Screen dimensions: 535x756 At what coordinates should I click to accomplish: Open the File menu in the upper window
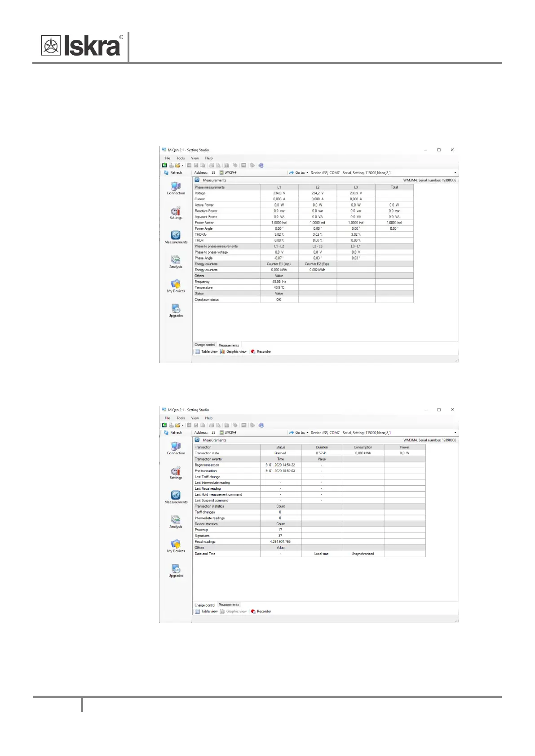click(x=168, y=158)
